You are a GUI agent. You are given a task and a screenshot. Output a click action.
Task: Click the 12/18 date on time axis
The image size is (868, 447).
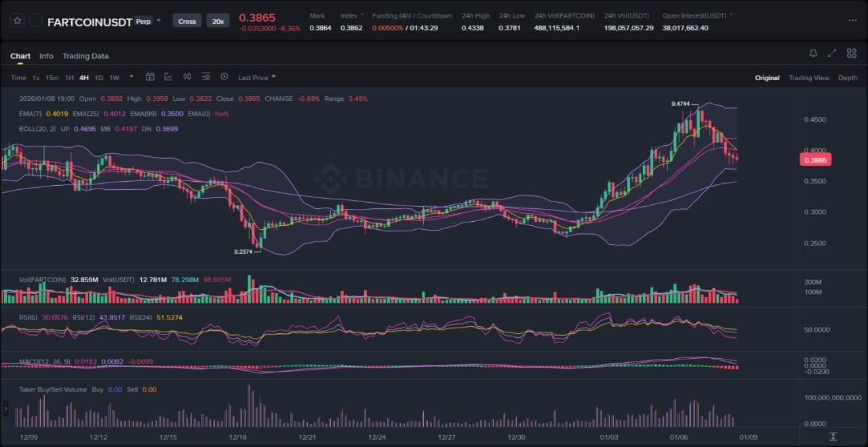pos(237,438)
